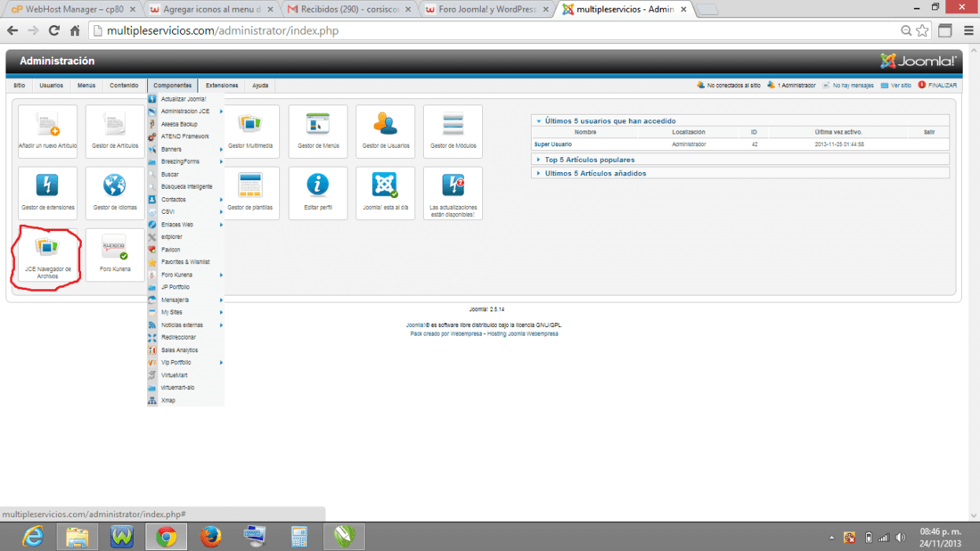Select eXplorer menu entry
The height and width of the screenshot is (551, 980).
click(x=185, y=237)
